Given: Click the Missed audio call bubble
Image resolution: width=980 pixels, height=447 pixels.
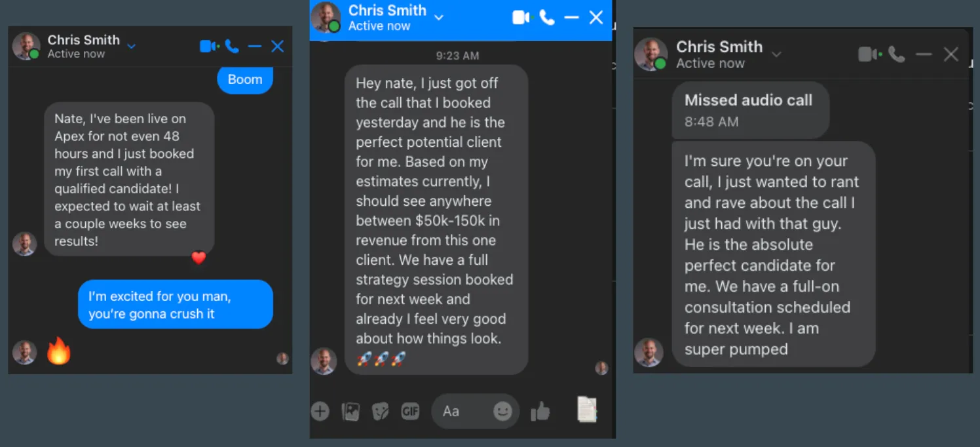Looking at the screenshot, I should tap(751, 110).
